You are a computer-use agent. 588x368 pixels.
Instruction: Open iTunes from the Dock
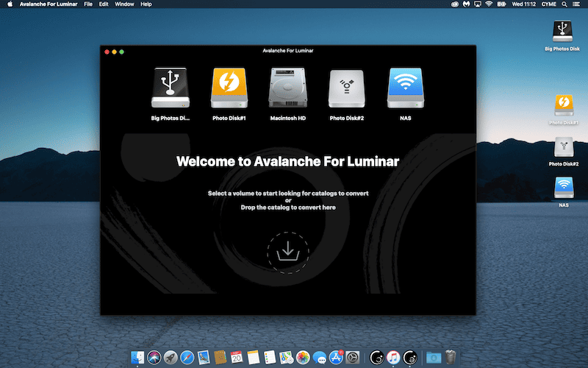393,357
